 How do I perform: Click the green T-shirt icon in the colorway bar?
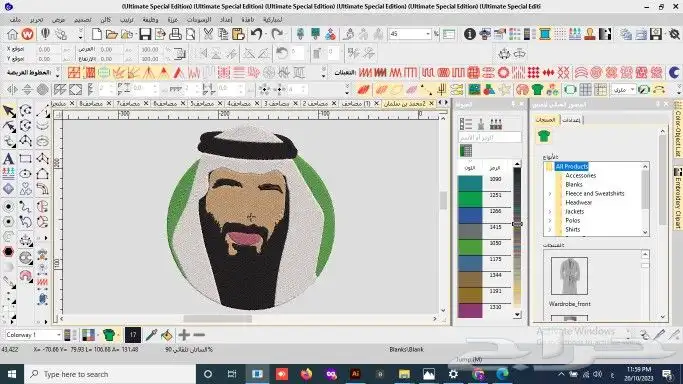pyautogui.click(x=109, y=335)
